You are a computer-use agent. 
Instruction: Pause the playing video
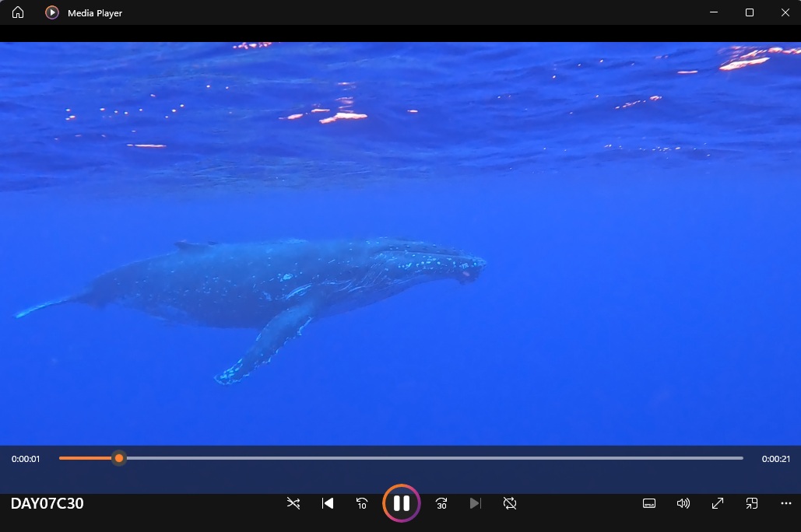[x=402, y=503]
